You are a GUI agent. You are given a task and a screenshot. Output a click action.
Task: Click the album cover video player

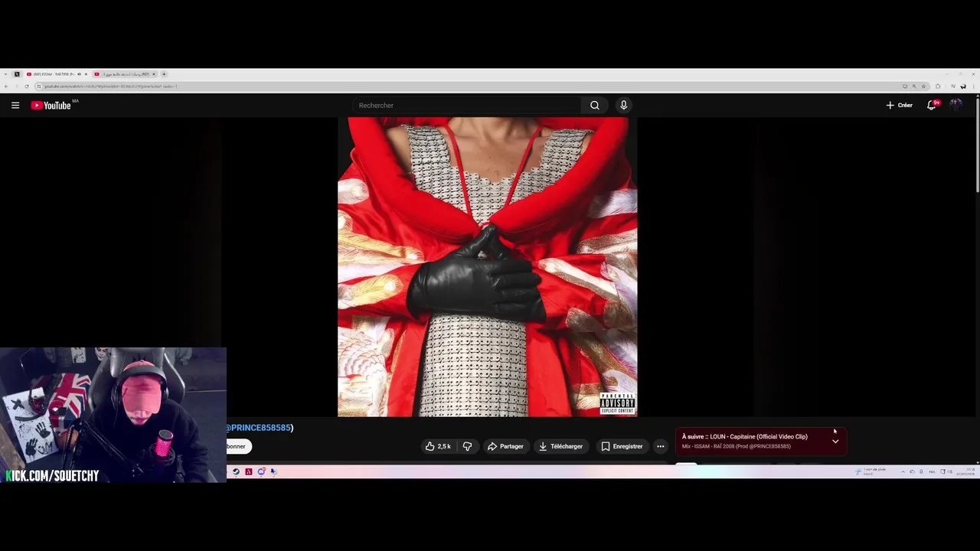point(487,267)
